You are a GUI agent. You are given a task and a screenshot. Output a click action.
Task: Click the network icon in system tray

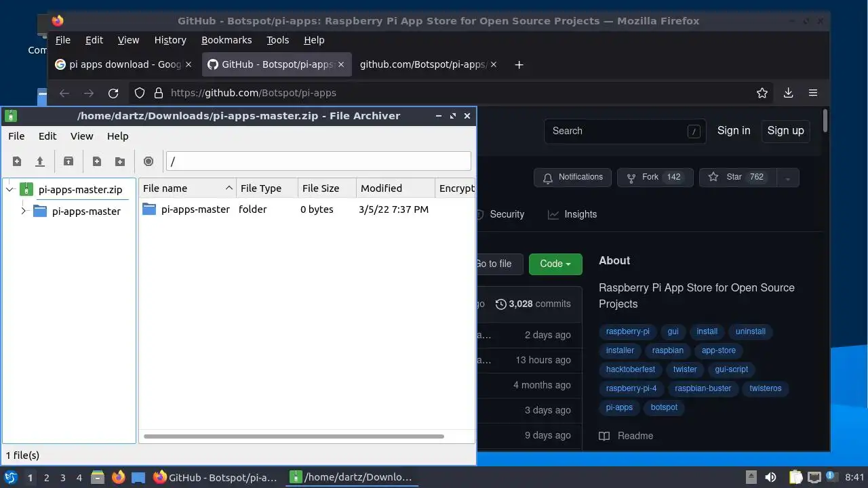click(814, 478)
